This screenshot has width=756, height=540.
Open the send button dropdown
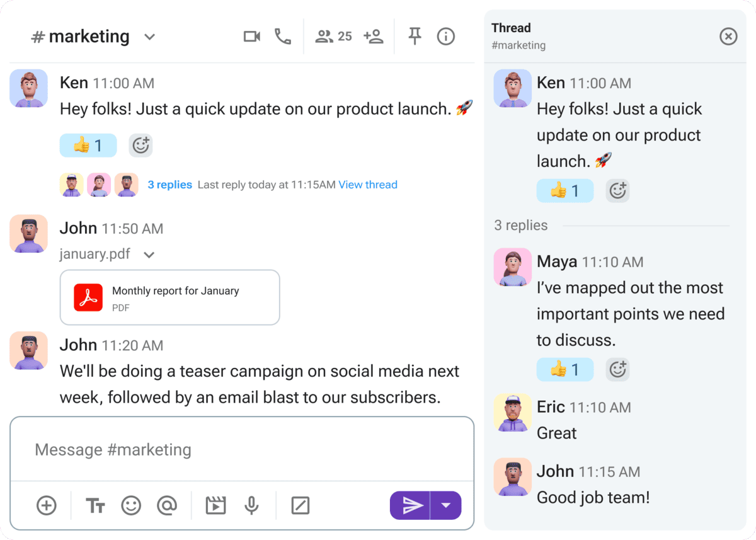tap(447, 505)
